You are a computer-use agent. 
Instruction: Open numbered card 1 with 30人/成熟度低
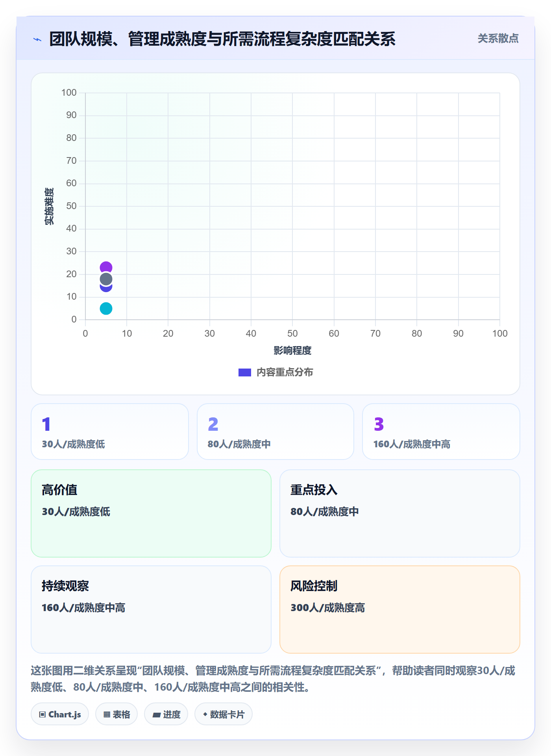(110, 432)
